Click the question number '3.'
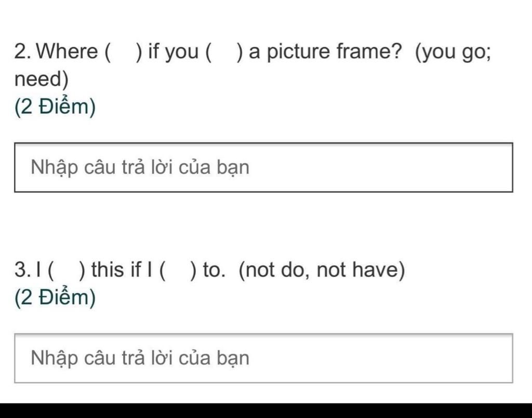532x418 pixels. click(x=23, y=270)
